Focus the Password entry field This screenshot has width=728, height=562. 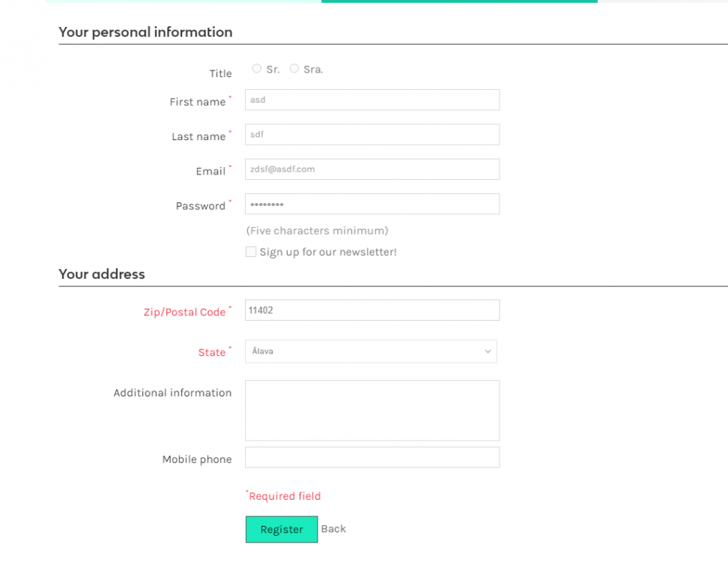click(x=371, y=204)
